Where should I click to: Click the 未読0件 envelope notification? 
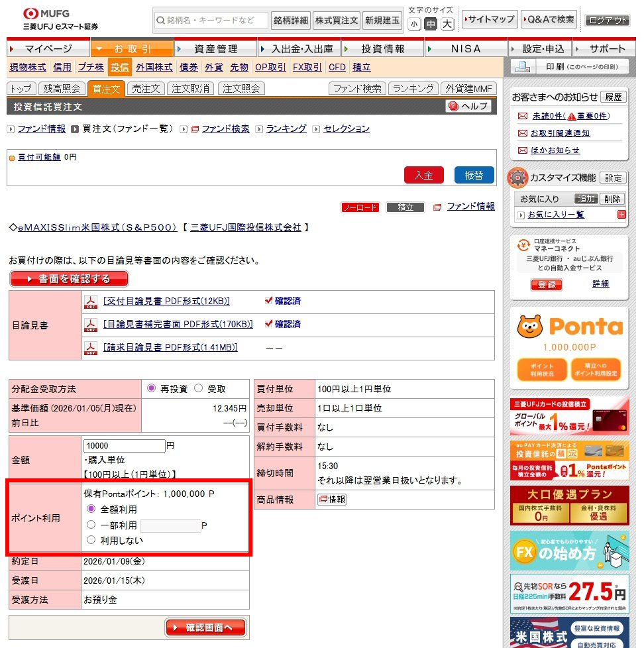(x=523, y=116)
